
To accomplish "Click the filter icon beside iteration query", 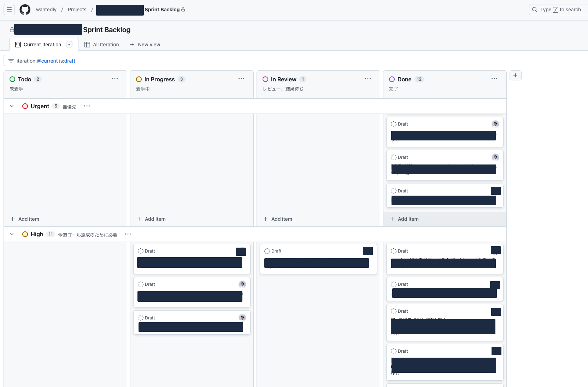I will [x=11, y=61].
